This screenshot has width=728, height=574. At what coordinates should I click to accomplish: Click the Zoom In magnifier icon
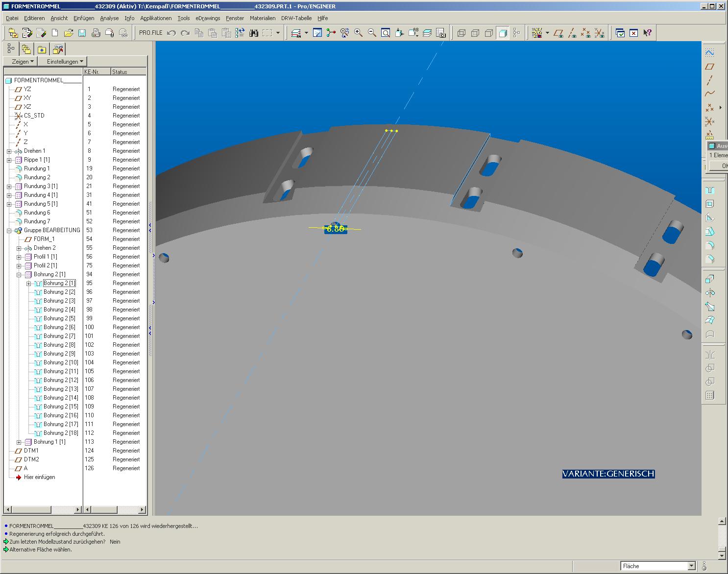click(x=359, y=33)
